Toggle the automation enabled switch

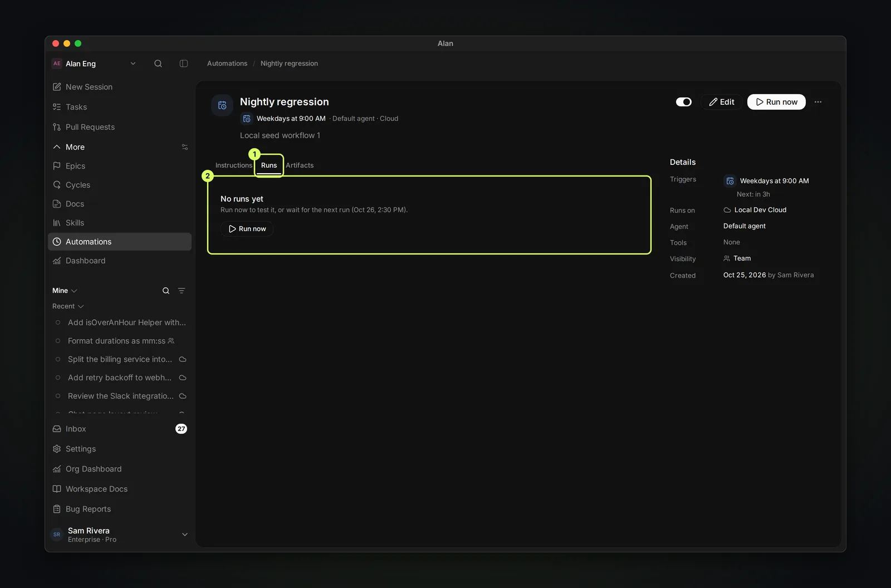pyautogui.click(x=684, y=102)
